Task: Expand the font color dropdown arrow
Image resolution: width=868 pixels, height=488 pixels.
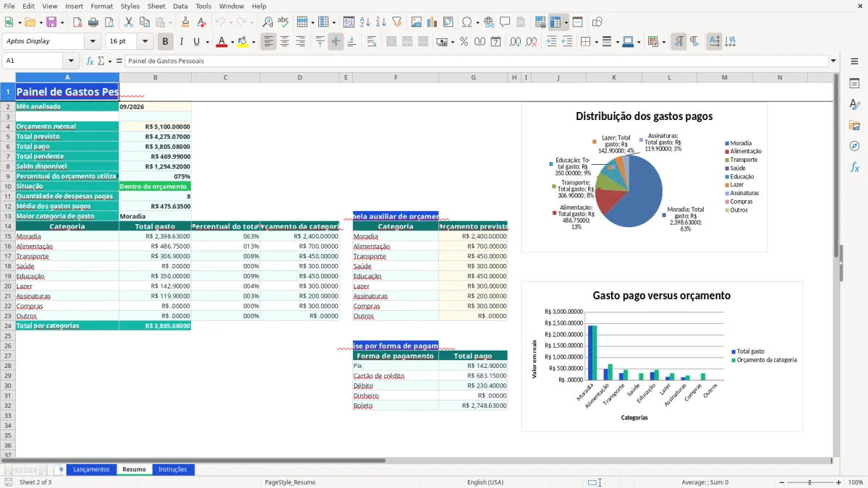Action: click(231, 42)
